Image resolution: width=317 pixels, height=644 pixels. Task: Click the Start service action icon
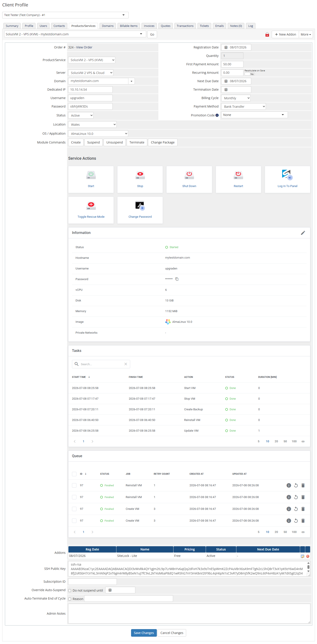pos(91,175)
